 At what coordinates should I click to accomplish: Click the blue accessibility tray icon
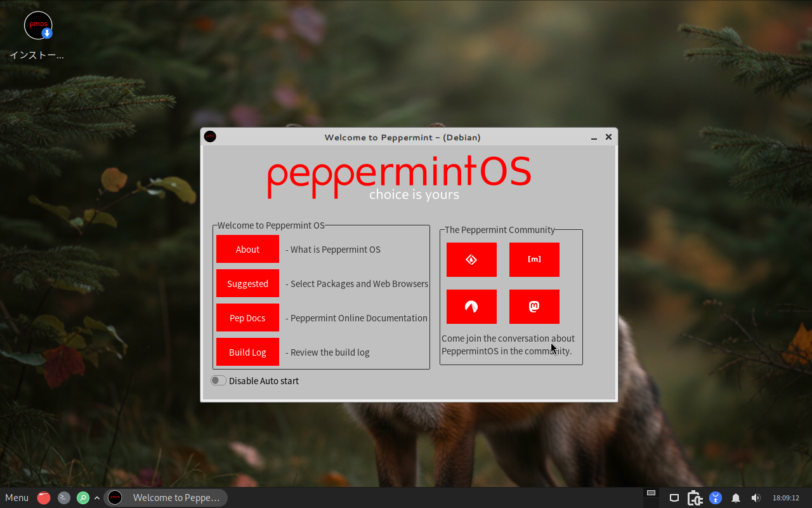716,498
